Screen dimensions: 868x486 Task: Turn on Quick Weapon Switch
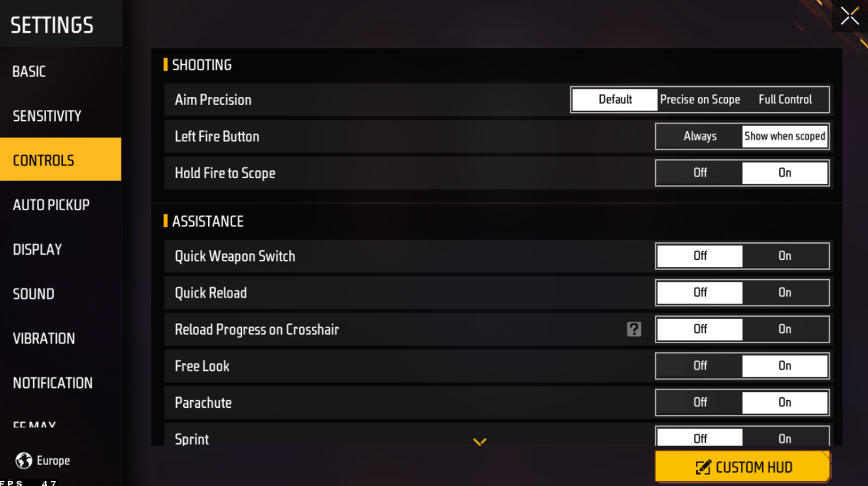click(x=785, y=256)
